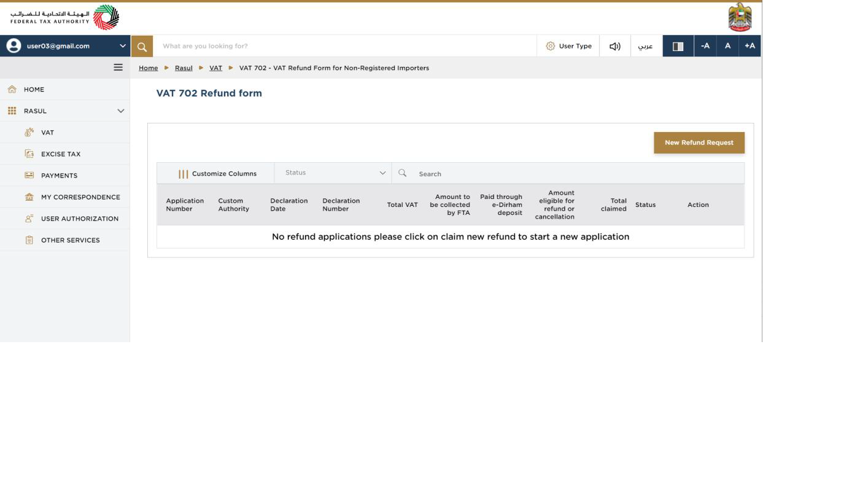
Task: Click the My Correspondence building icon
Action: tap(29, 197)
